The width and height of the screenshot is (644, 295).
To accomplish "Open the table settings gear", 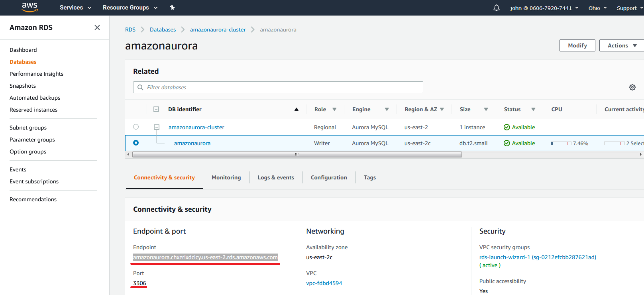I will pos(632,87).
